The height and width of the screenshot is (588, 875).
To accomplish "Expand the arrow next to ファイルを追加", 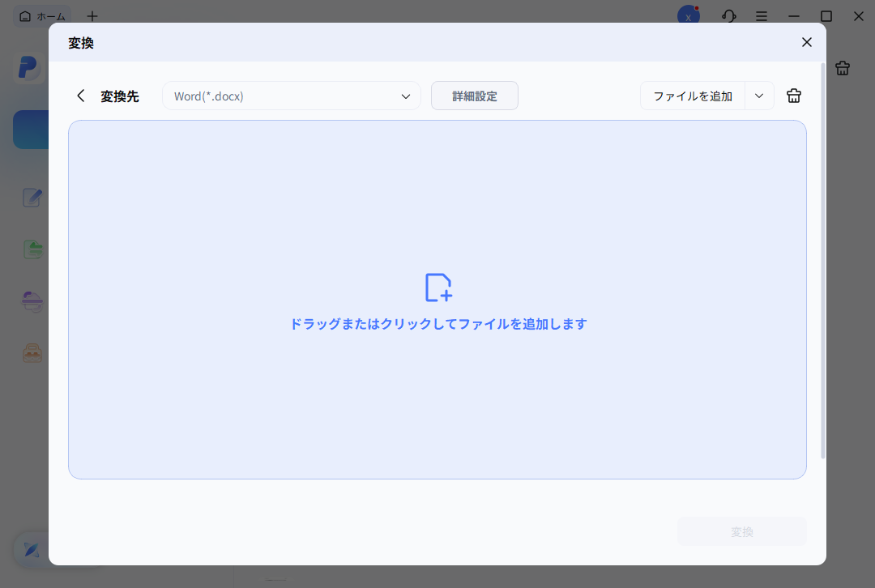I will click(x=759, y=95).
